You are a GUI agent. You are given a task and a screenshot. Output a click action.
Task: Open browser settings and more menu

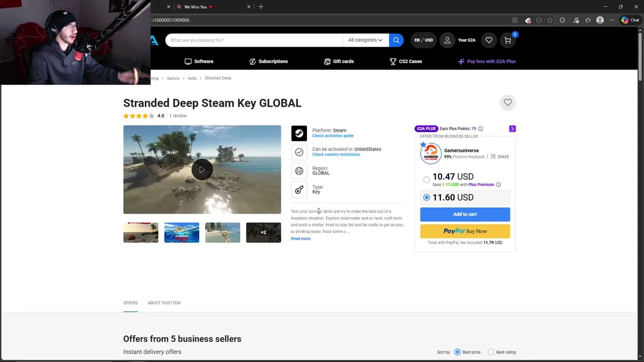click(612, 20)
